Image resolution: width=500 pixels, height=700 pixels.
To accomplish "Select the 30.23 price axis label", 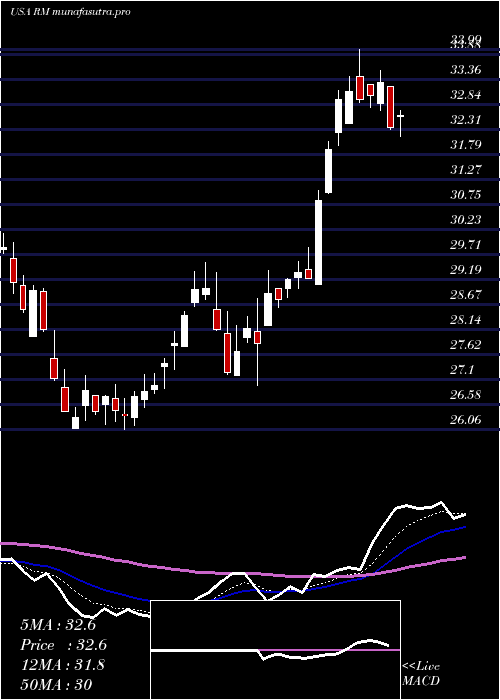I will [466, 220].
